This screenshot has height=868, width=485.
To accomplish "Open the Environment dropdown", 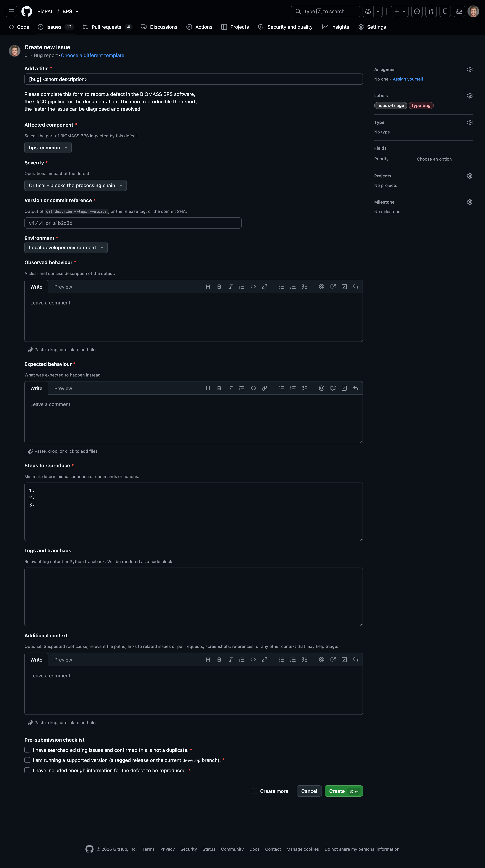I will click(x=66, y=248).
